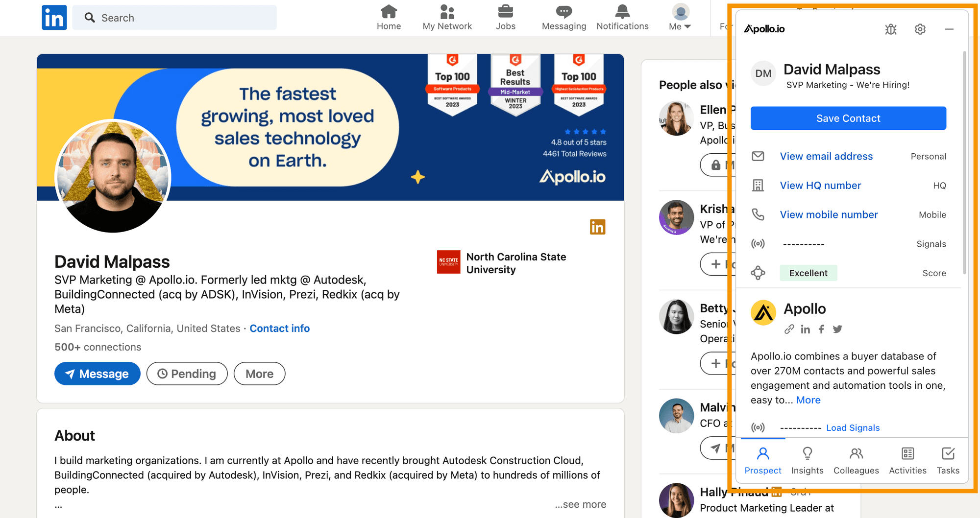Viewport: 980px width, 518px height.
Task: Click View HQ number link
Action: click(x=820, y=186)
